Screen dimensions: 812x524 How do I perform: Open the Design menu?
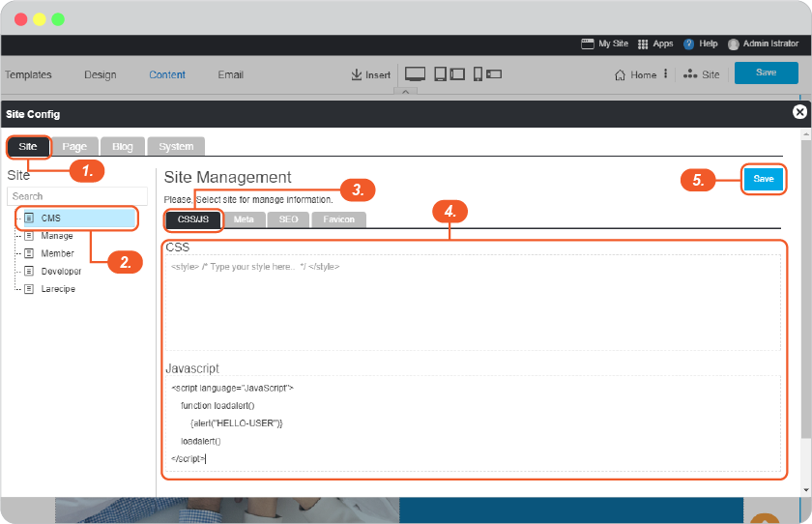coord(101,74)
